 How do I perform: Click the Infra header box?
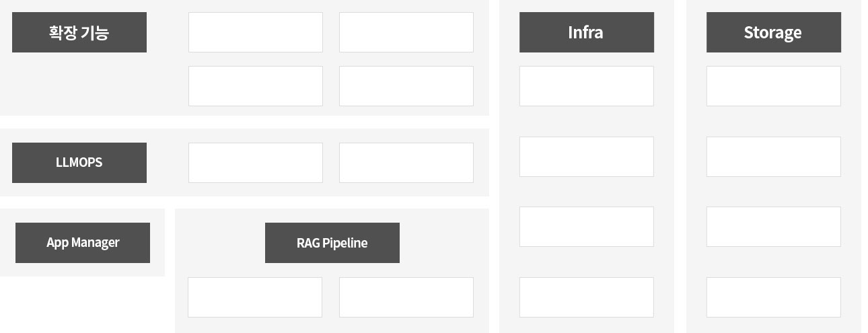click(x=586, y=32)
